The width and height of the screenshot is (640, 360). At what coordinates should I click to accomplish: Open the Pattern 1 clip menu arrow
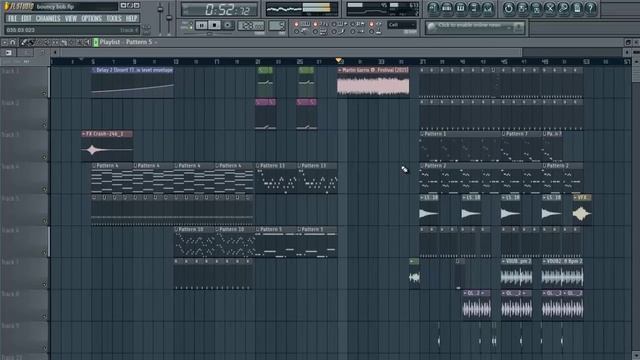tap(422, 134)
